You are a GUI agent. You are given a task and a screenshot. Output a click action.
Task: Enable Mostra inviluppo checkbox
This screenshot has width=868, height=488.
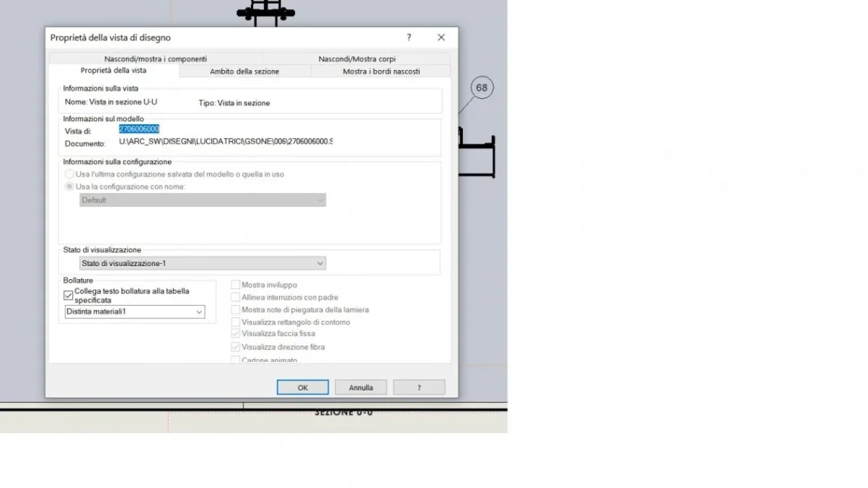pyautogui.click(x=235, y=284)
